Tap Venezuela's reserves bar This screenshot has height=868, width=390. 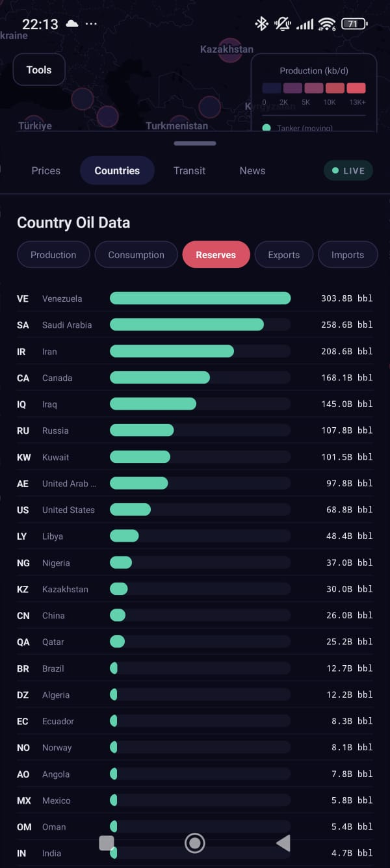click(x=200, y=298)
